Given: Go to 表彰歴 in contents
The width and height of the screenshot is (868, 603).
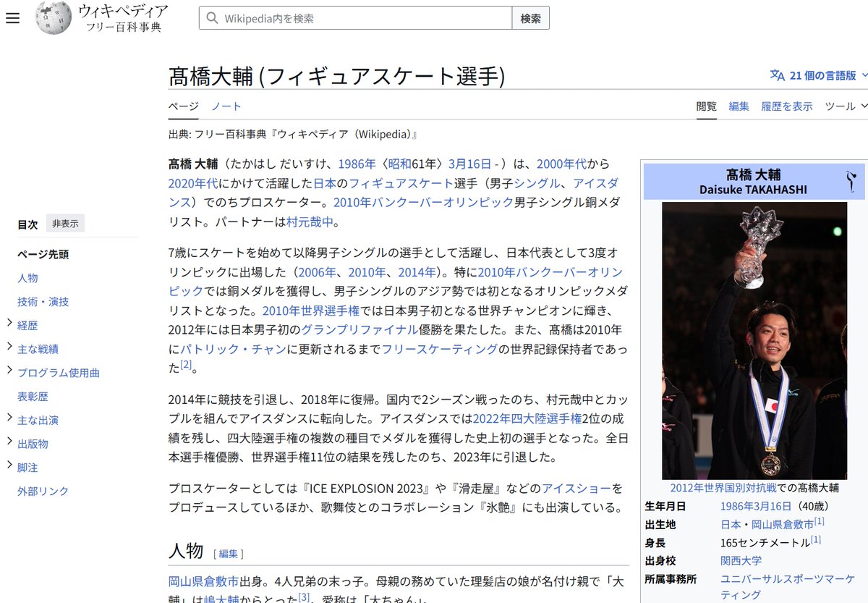Looking at the screenshot, I should (x=33, y=397).
